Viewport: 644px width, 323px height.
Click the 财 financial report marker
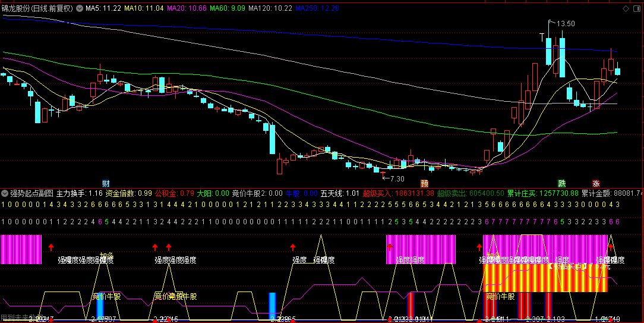106,184
